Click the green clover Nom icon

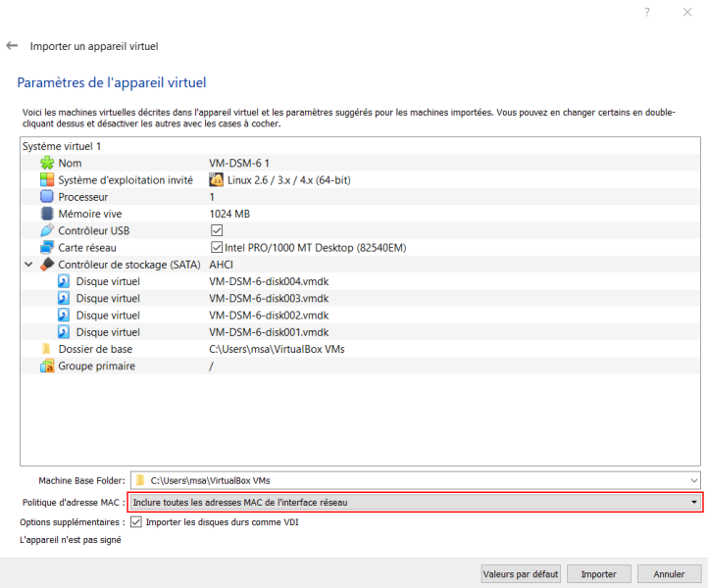[x=47, y=163]
